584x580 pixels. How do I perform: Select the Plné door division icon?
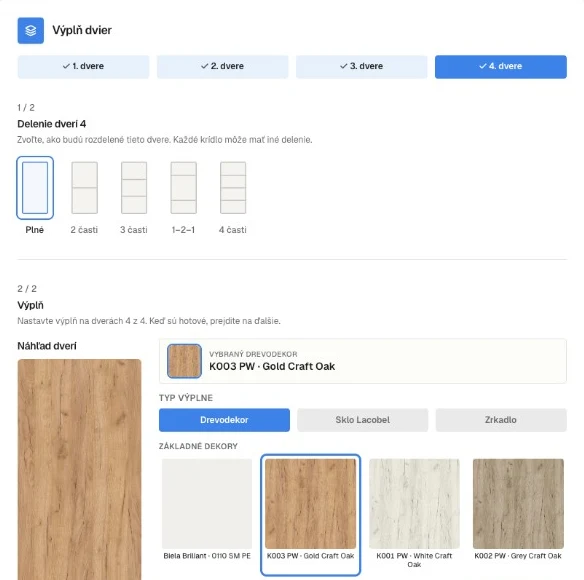pos(35,188)
